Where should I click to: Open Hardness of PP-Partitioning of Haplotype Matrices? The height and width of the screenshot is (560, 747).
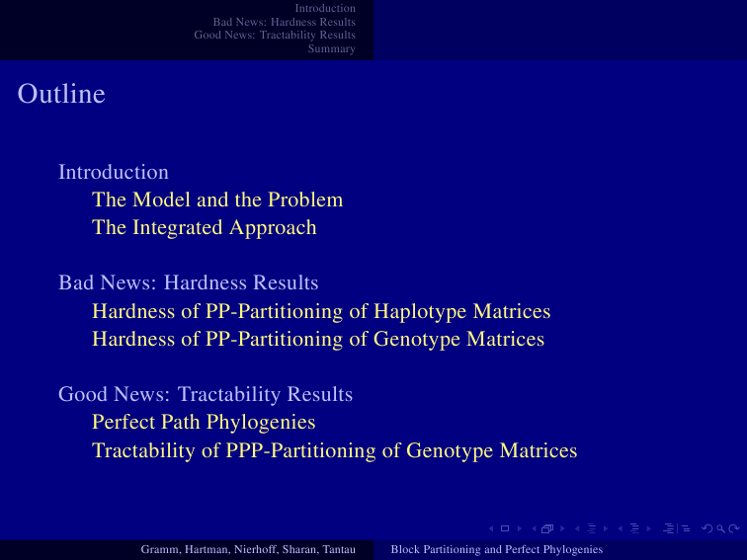point(321,311)
